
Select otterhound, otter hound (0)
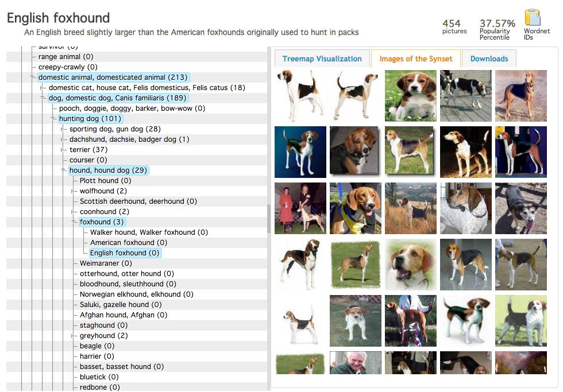pos(127,274)
